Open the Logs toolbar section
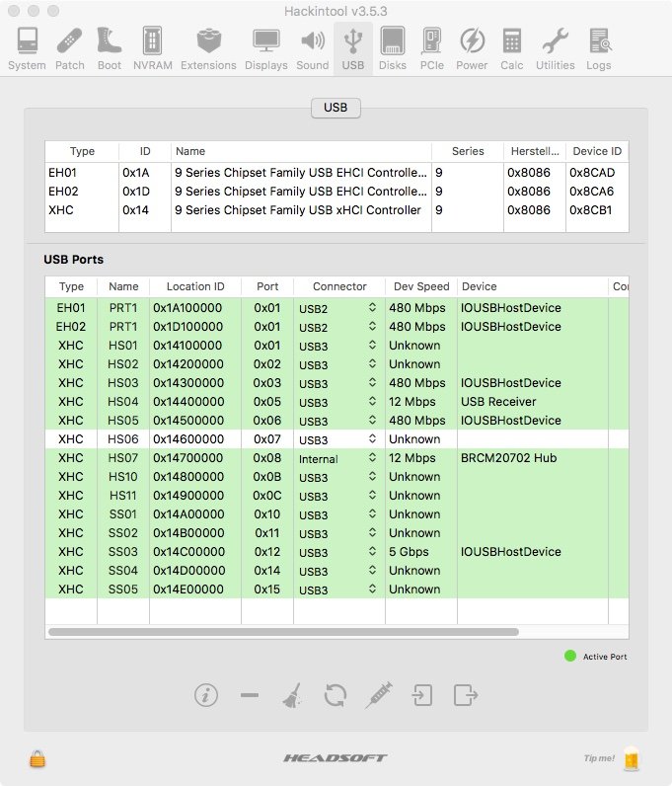The image size is (672, 786). [599, 48]
